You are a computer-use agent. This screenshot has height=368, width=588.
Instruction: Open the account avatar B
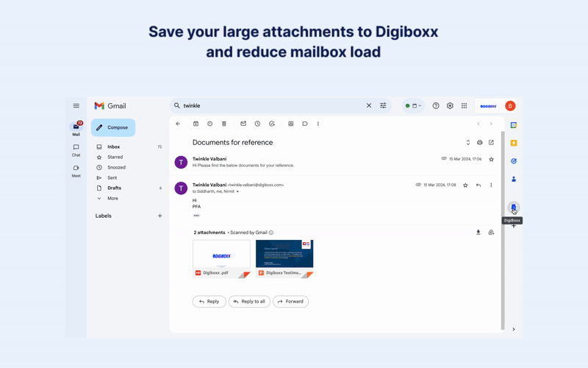tap(510, 106)
